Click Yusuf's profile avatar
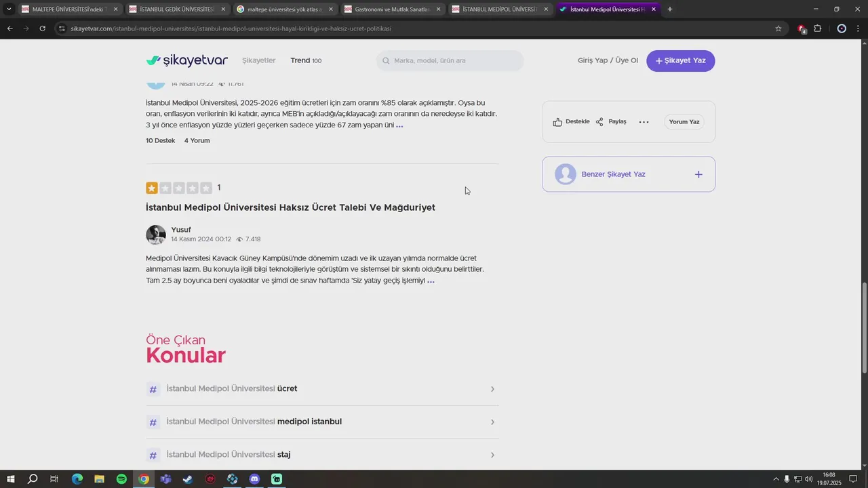The image size is (868, 488). click(156, 235)
